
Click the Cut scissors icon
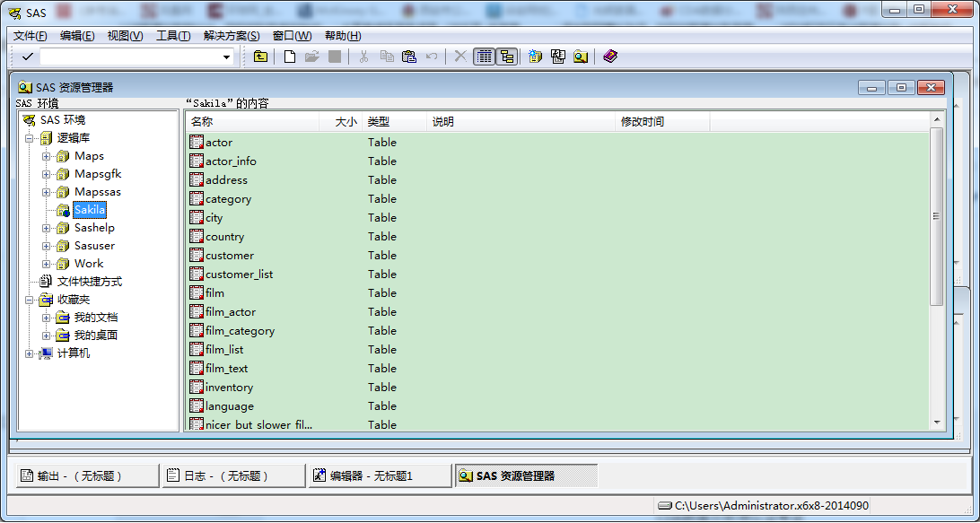(363, 57)
